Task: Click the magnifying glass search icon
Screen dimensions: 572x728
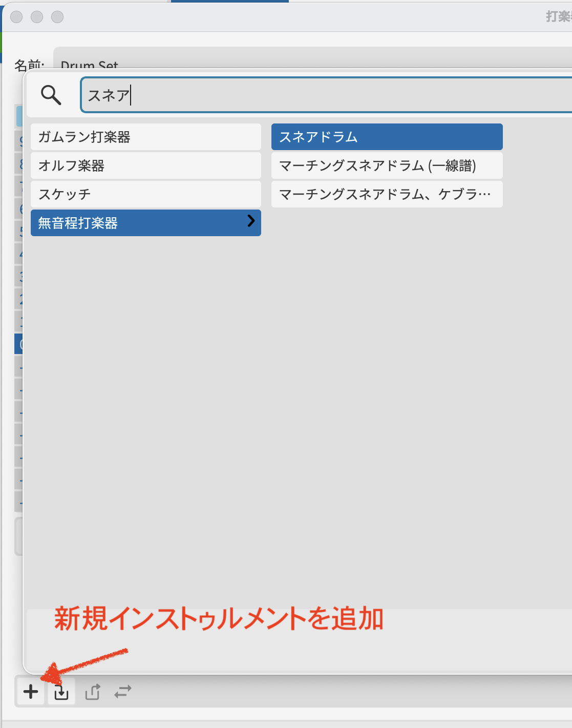Action: coord(51,95)
